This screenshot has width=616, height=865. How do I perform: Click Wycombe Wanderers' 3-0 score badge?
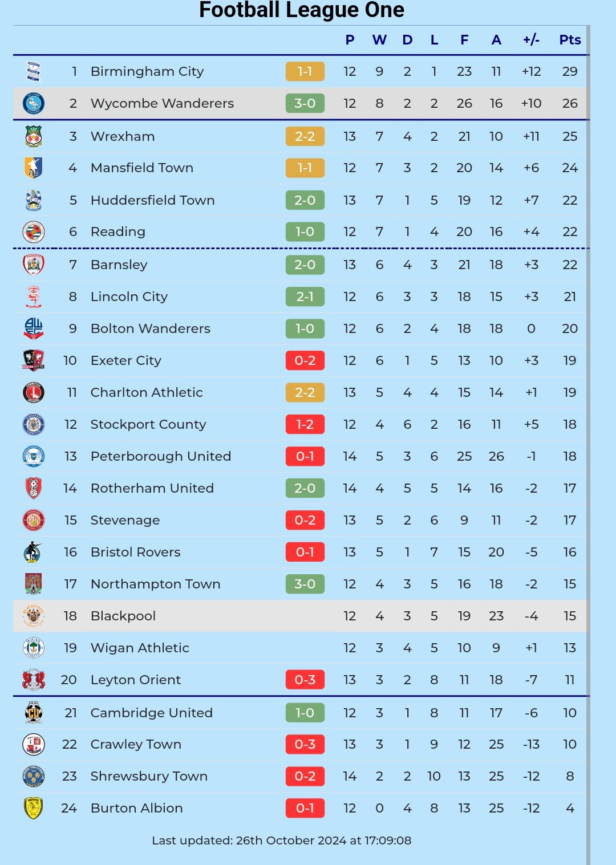coord(305,103)
